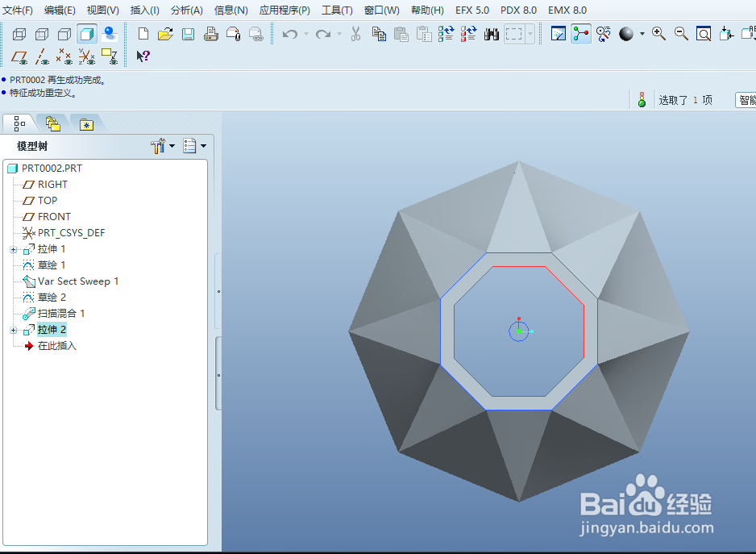Image resolution: width=756 pixels, height=554 pixels.
Task: Expand the 拉伸 2 feature node
Action: (14, 330)
